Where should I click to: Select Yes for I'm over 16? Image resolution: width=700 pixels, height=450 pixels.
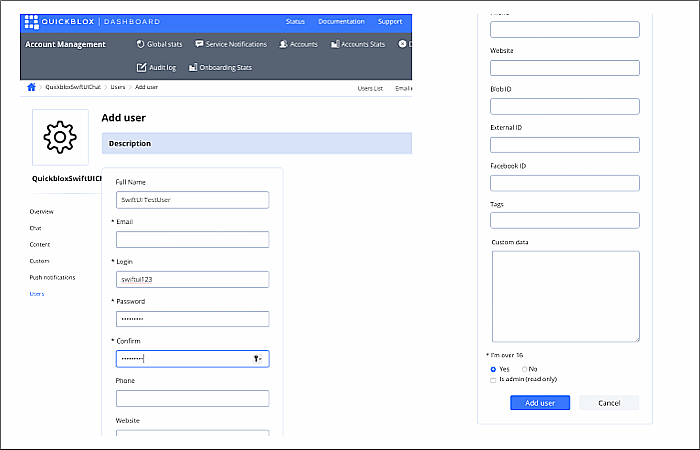tap(493, 369)
